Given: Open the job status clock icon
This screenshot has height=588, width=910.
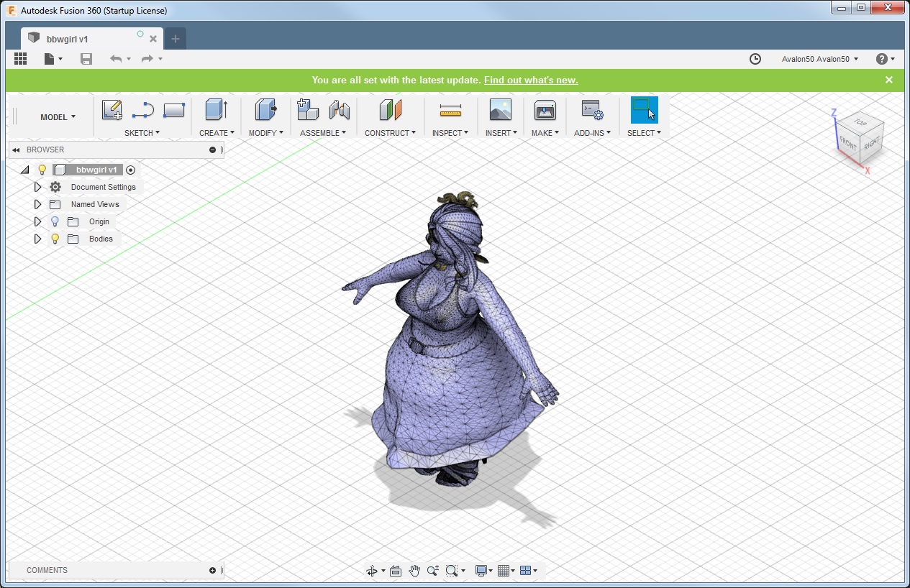Looking at the screenshot, I should (755, 59).
